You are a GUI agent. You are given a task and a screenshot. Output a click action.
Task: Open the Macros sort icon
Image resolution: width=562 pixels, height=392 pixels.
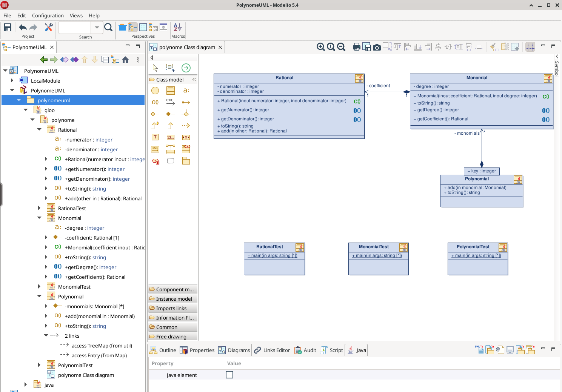(x=178, y=27)
